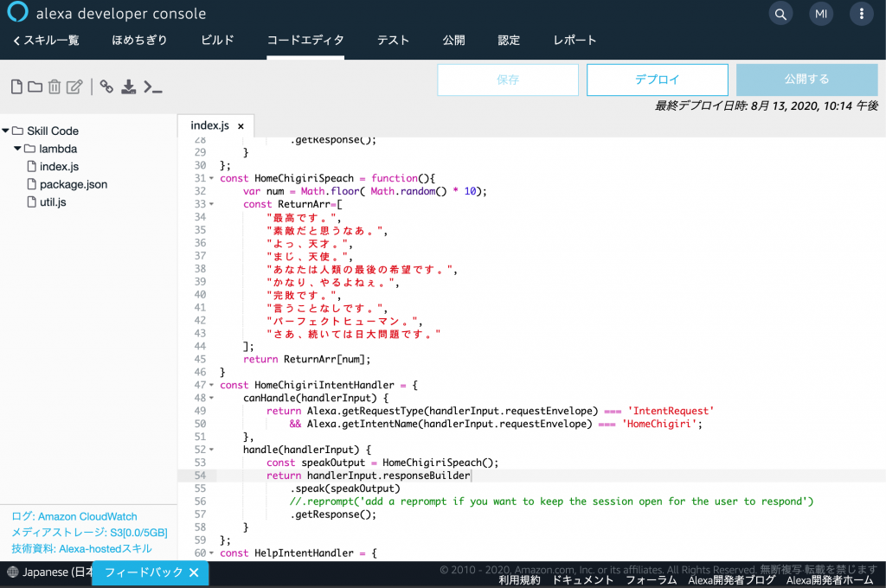Click the "最高です。" string on line 34
Screen dimensions: 886x588
pos(302,217)
